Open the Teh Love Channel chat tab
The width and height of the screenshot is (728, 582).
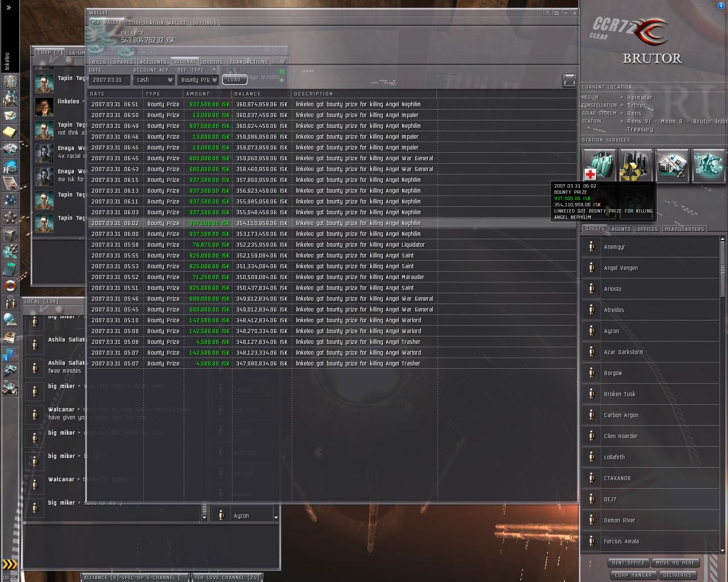[227, 577]
